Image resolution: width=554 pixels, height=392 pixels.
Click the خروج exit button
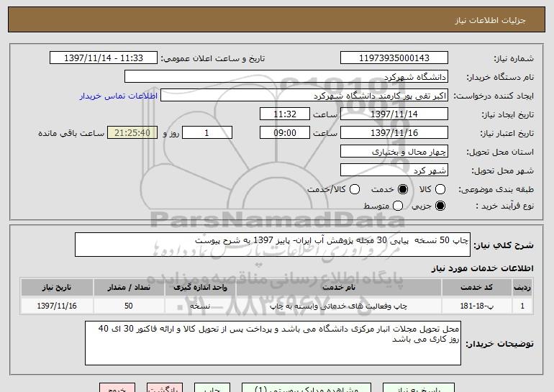pyautogui.click(x=117, y=388)
